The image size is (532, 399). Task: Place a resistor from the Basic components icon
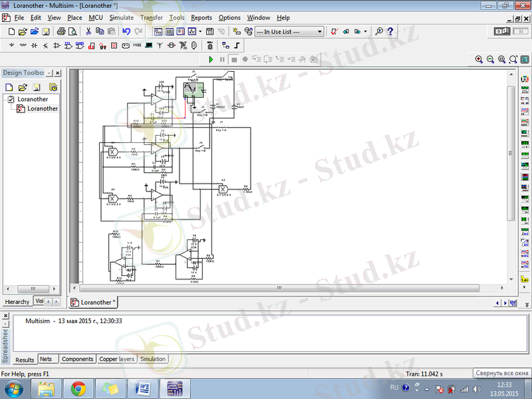coord(23,45)
